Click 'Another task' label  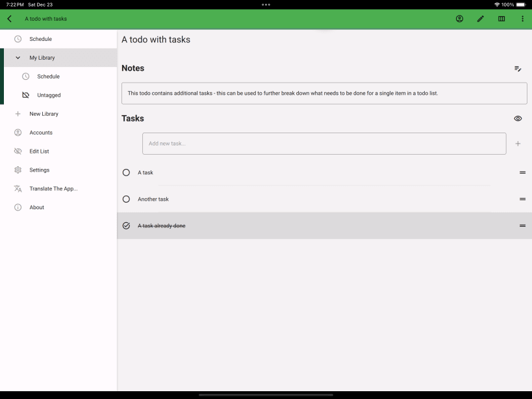point(153,199)
